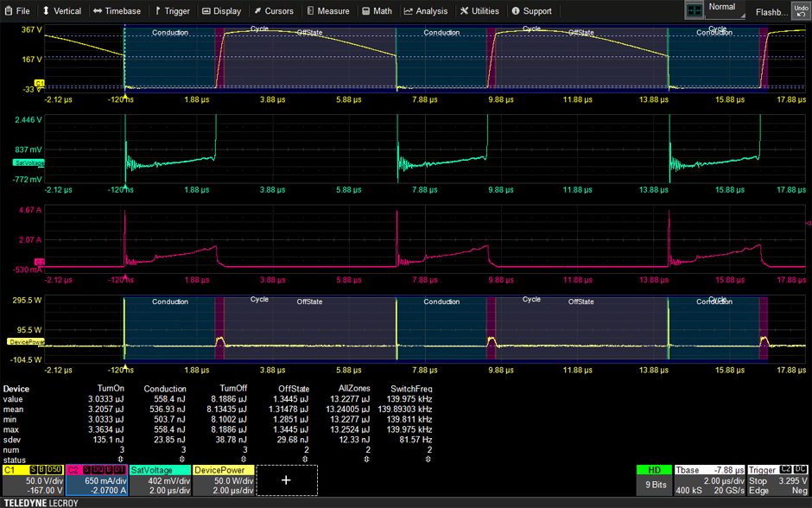The height and width of the screenshot is (508, 812).
Task: Open the Trigger descriptor box settings
Action: click(779, 480)
